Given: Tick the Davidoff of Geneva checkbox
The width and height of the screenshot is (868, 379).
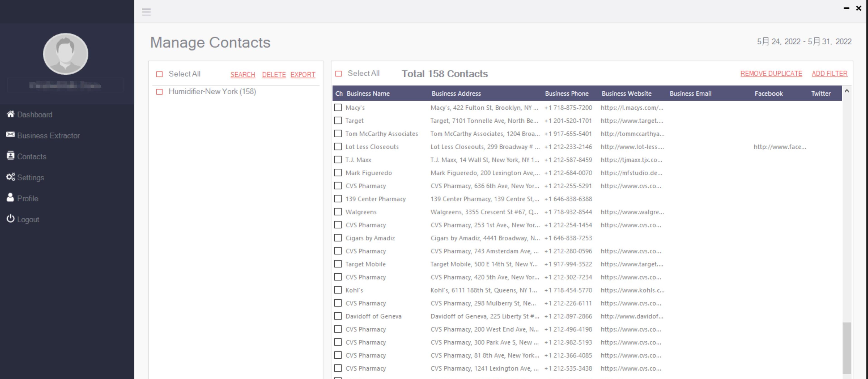Looking at the screenshot, I should click(x=338, y=316).
